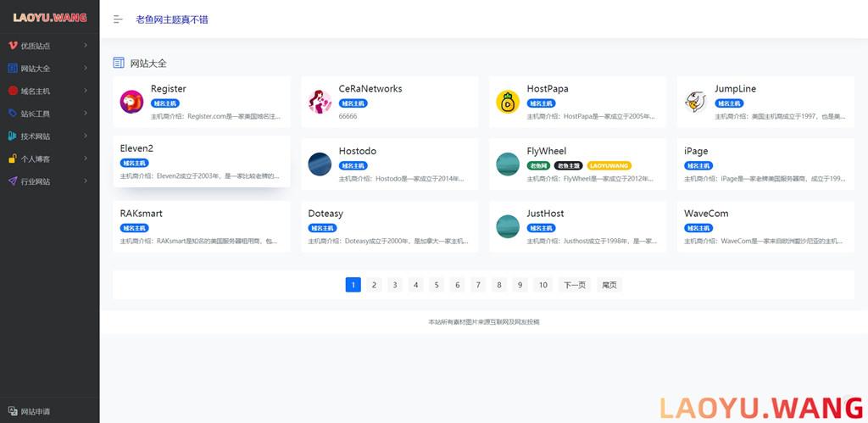Viewport: 868px width, 423px height.
Task: Click the 技术网站 sidebar icon
Action: 13,136
